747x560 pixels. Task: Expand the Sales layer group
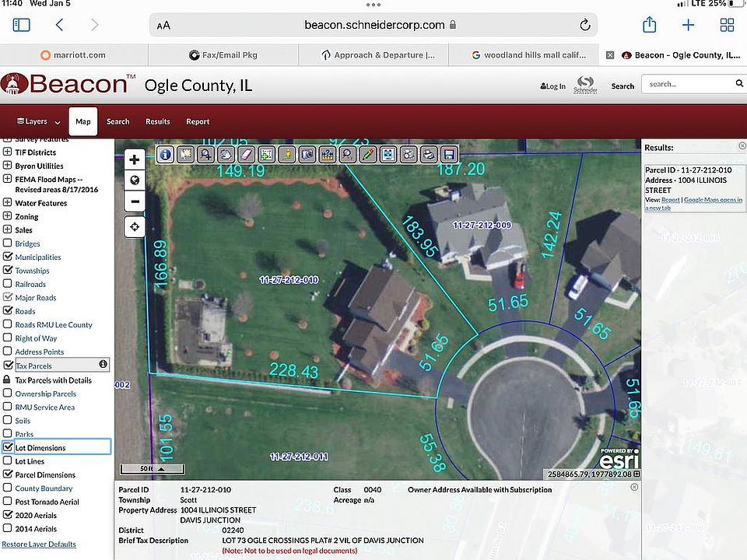(8, 229)
